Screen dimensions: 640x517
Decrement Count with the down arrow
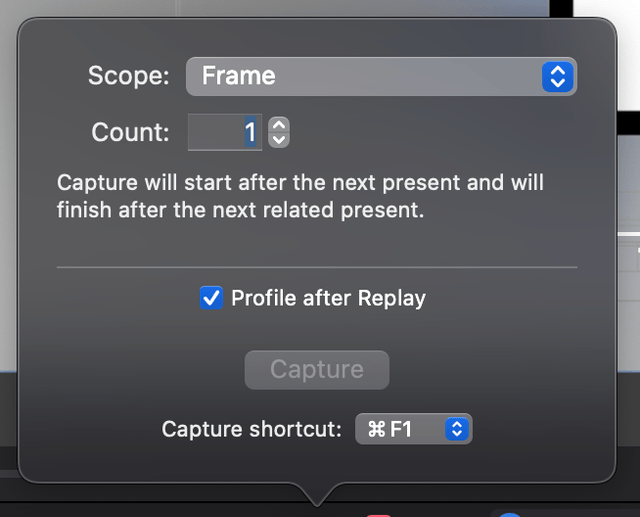[279, 139]
